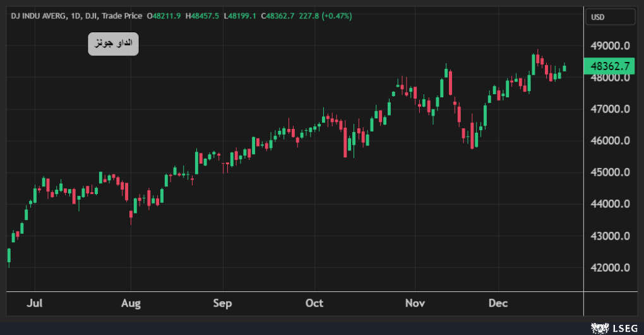644x335 pixels.
Task: Select the Aug marker on time axis
Action: pos(131,303)
